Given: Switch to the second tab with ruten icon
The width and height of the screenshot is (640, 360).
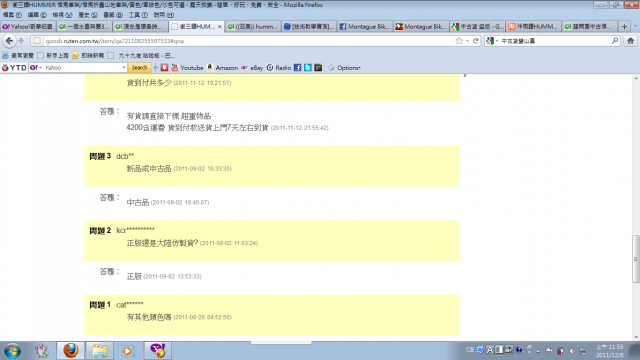Looking at the screenshot, I should coord(84,27).
